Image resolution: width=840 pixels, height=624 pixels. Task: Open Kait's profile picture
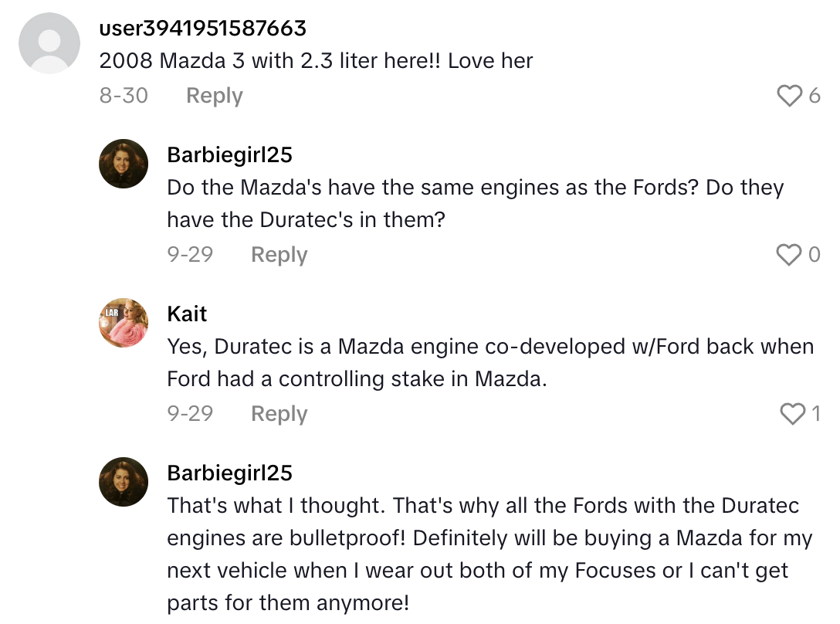click(x=124, y=323)
